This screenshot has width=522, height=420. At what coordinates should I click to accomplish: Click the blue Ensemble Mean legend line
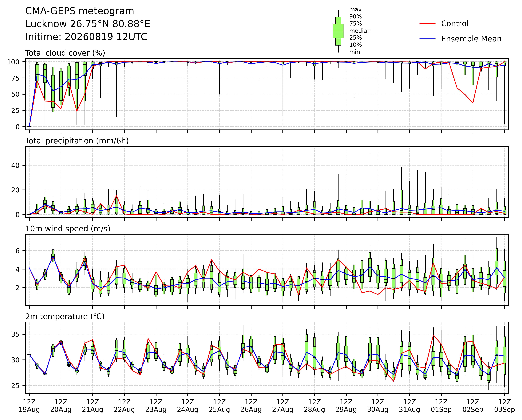428,39
